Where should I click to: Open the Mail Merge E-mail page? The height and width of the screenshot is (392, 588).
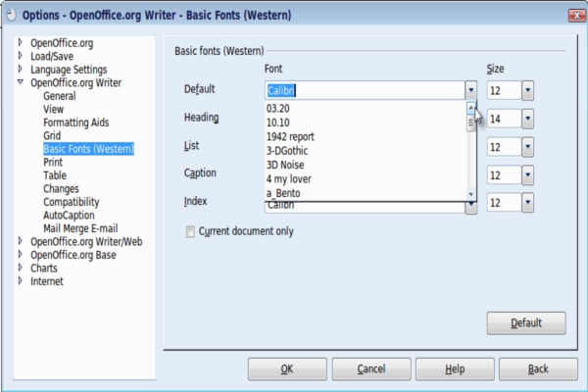pyautogui.click(x=80, y=228)
